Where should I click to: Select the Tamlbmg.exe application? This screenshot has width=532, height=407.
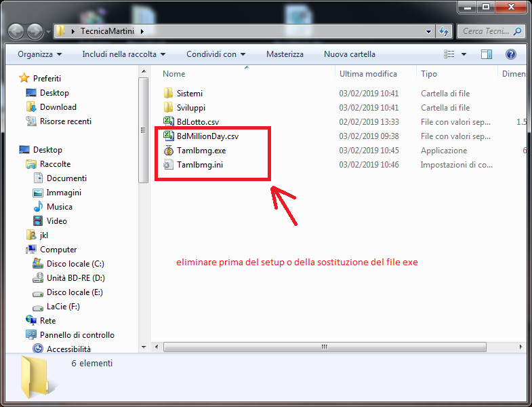coord(195,151)
